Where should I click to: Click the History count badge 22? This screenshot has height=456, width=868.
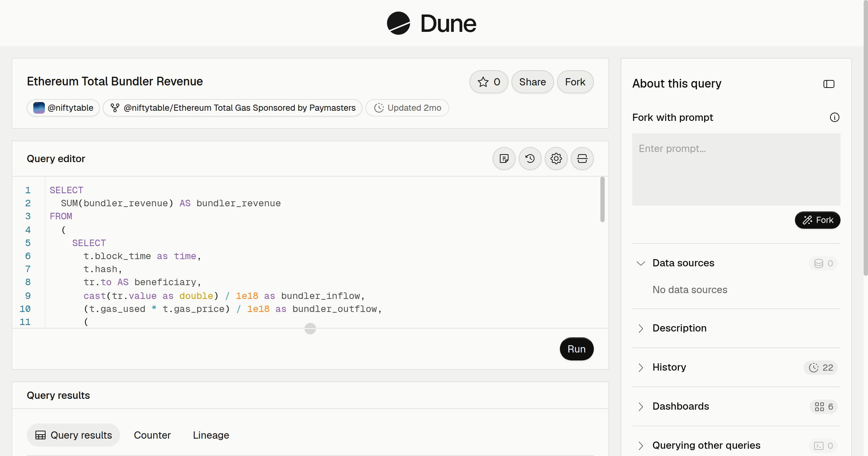tap(820, 368)
